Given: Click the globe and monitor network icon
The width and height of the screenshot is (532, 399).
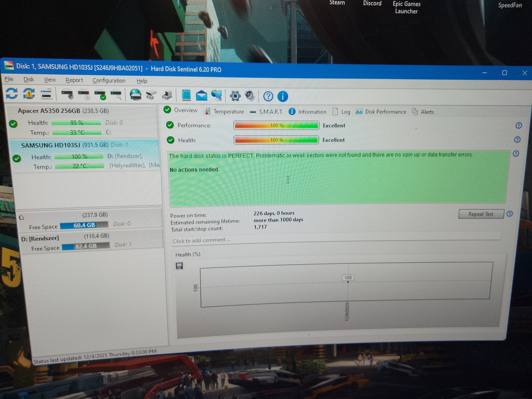Looking at the screenshot, I should point(217,95).
